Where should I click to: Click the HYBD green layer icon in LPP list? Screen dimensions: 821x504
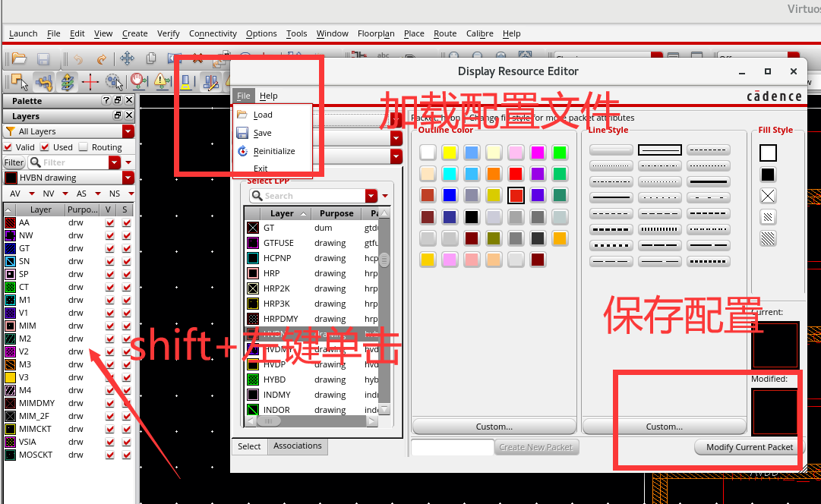[253, 380]
